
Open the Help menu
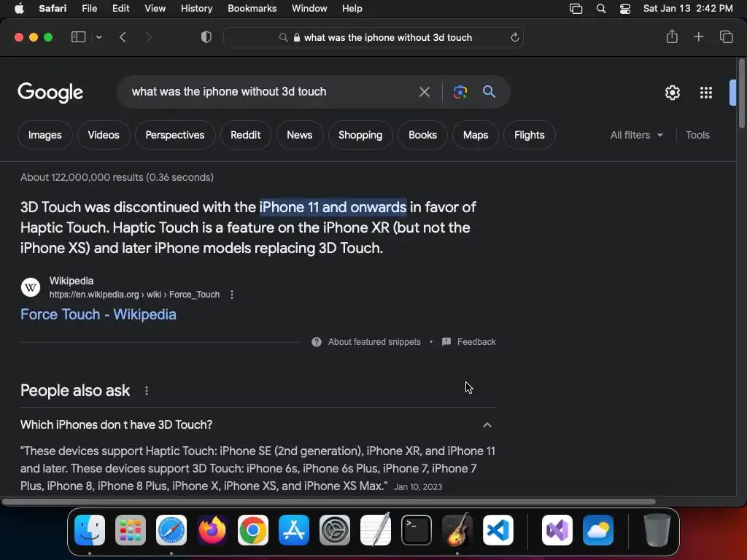(352, 9)
